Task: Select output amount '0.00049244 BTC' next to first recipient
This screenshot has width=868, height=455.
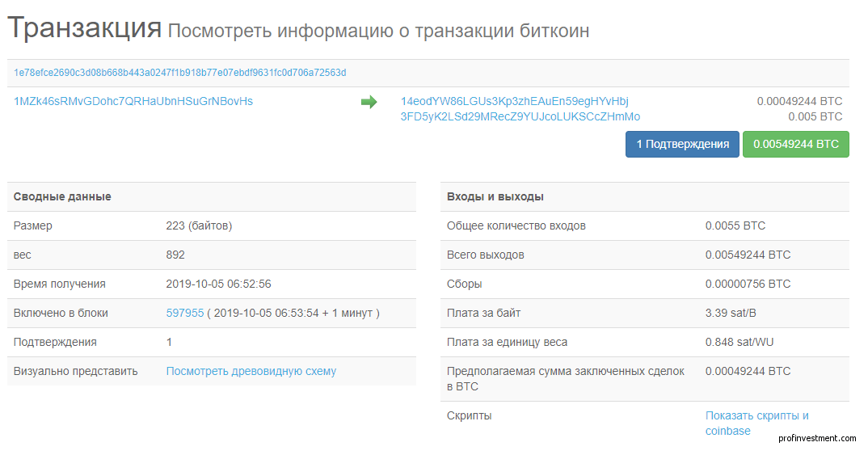Action: (799, 101)
